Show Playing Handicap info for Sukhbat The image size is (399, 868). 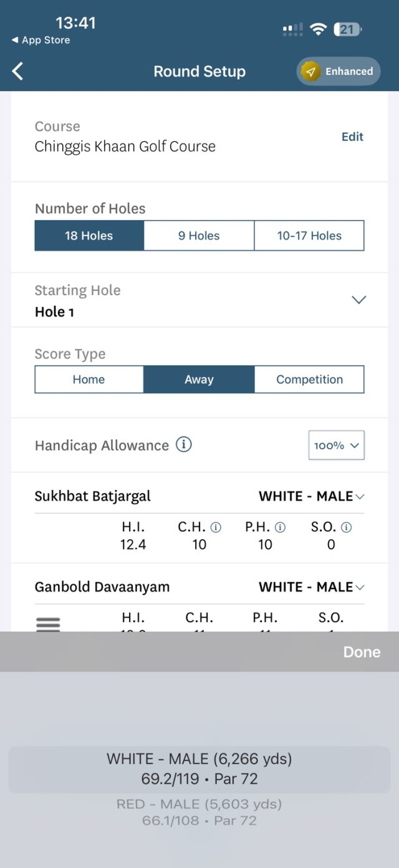pyautogui.click(x=281, y=527)
